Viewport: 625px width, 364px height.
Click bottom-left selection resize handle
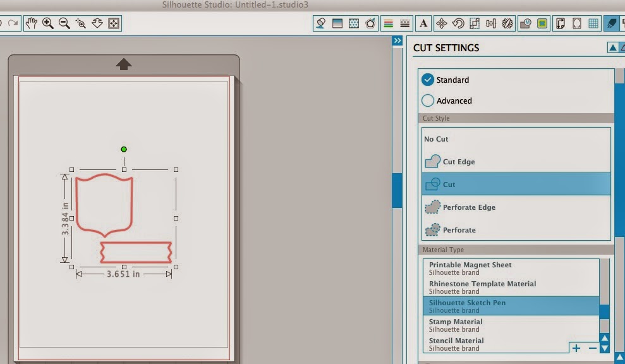(72, 267)
